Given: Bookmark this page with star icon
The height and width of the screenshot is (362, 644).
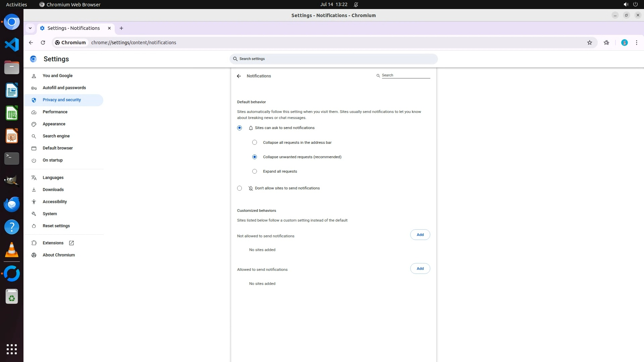Looking at the screenshot, I should (x=590, y=43).
